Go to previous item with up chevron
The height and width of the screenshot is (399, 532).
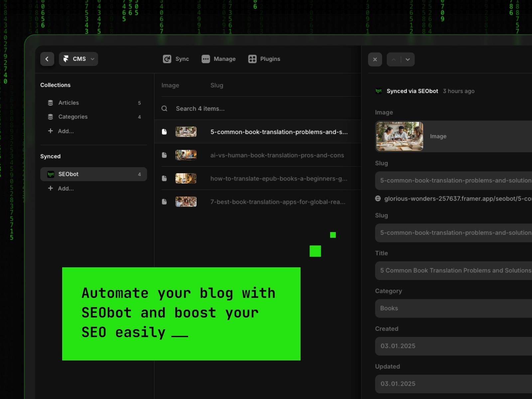coord(394,60)
